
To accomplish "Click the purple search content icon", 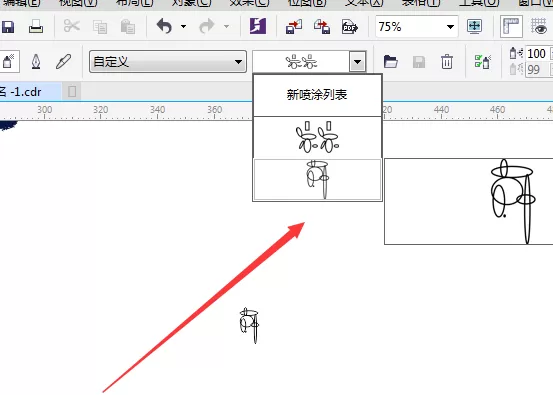I will 258,26.
